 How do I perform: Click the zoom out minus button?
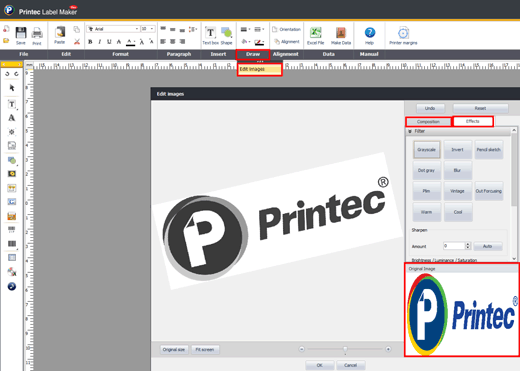click(302, 349)
